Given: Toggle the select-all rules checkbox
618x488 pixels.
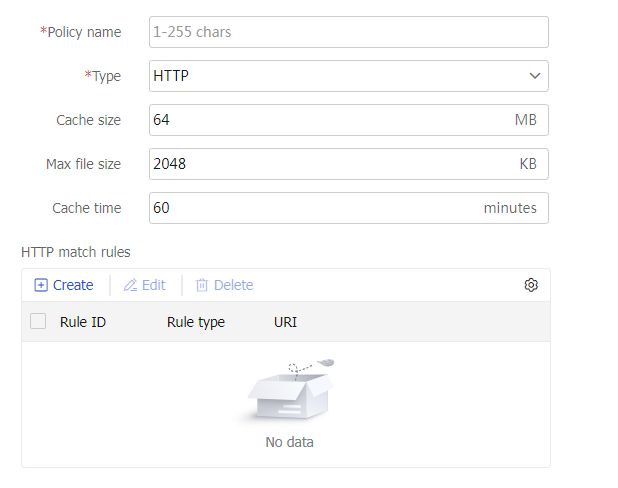Looking at the screenshot, I should pos(38,322).
